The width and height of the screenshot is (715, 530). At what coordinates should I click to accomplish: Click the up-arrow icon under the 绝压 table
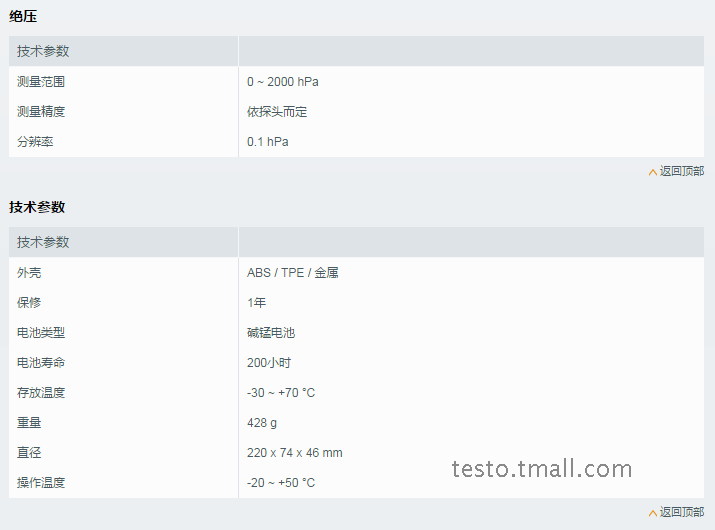(653, 172)
